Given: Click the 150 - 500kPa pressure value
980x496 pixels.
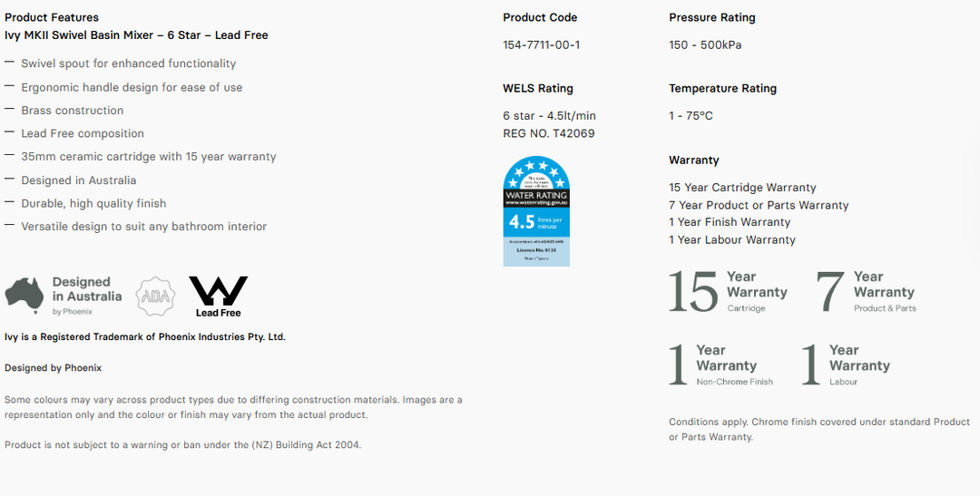Looking at the screenshot, I should (x=705, y=45).
